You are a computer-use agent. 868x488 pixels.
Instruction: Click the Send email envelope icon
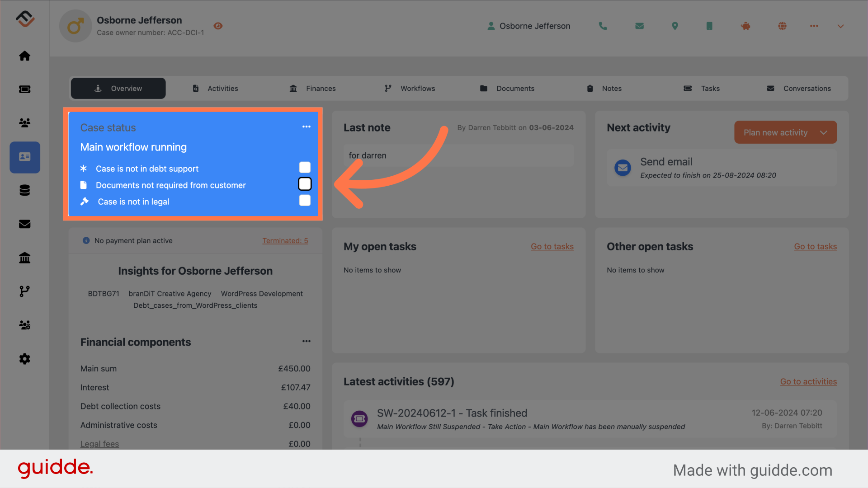coord(623,168)
